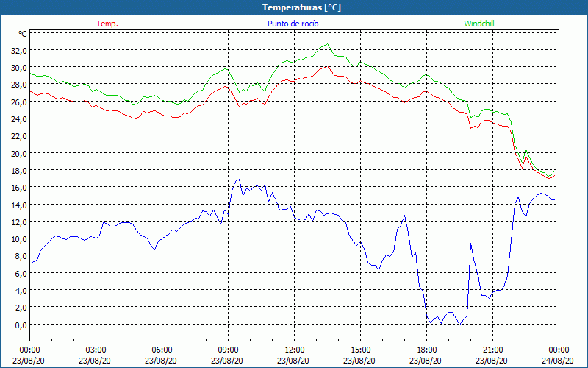Click the "15:00" time label on the x-axis
The image size is (588, 368).
click(x=361, y=350)
